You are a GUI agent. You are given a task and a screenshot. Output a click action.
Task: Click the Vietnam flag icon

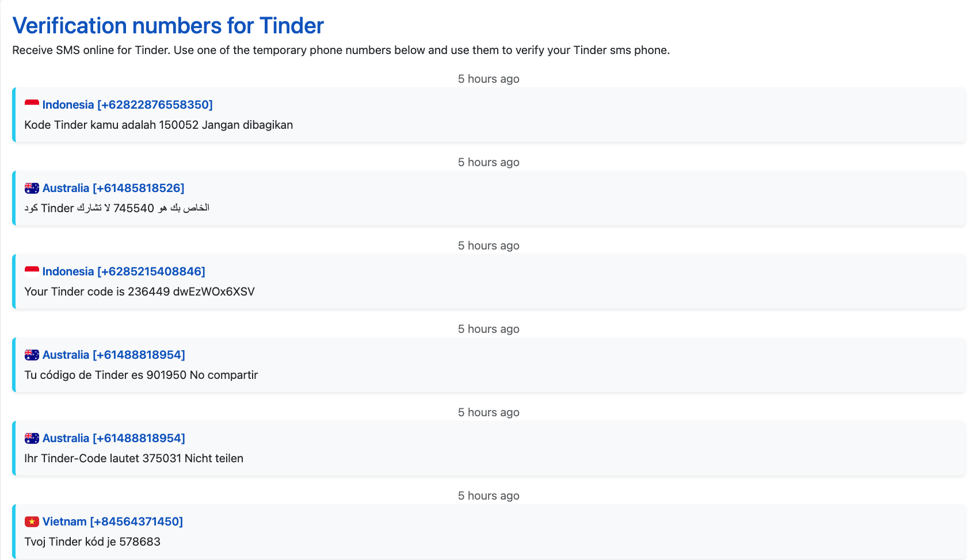tap(32, 521)
